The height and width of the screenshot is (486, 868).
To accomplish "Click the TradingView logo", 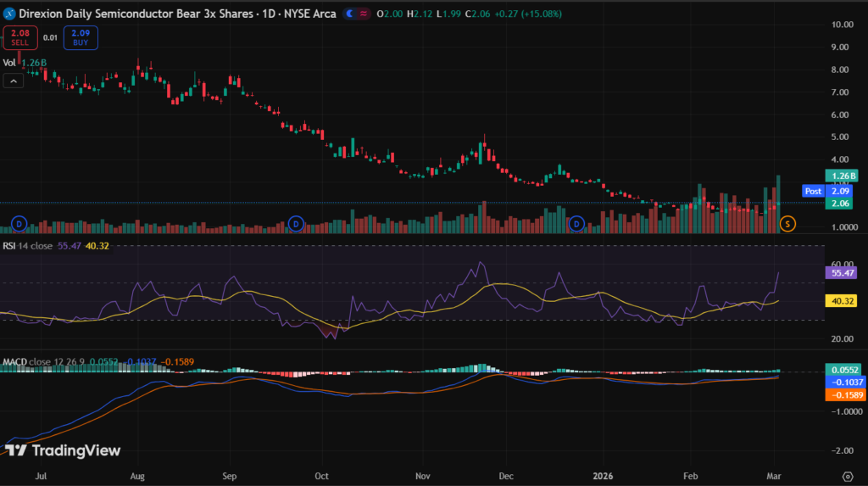I will click(x=63, y=450).
